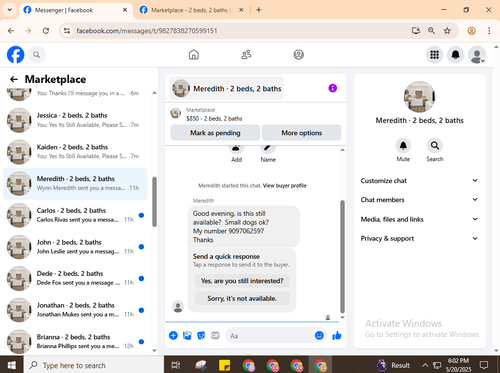
Task: Send quick reply Yes, are you still interested?
Action: click(242, 281)
